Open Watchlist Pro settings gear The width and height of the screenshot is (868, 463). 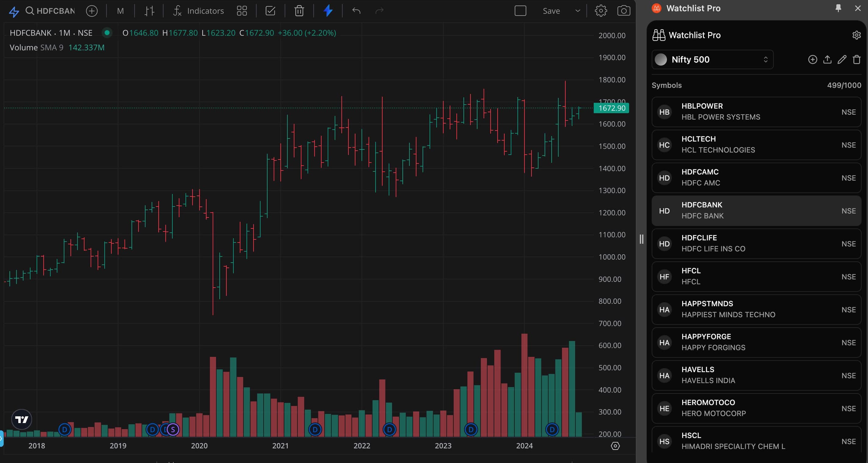point(856,35)
